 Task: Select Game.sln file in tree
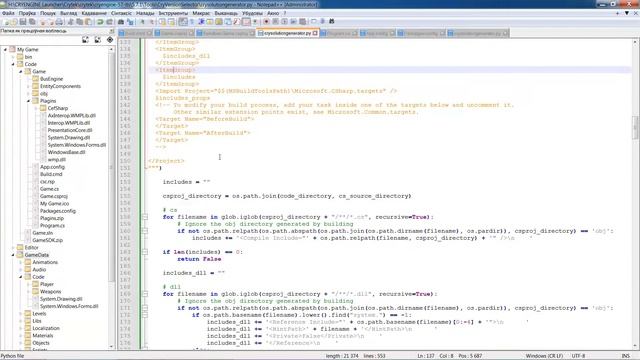(x=42, y=233)
